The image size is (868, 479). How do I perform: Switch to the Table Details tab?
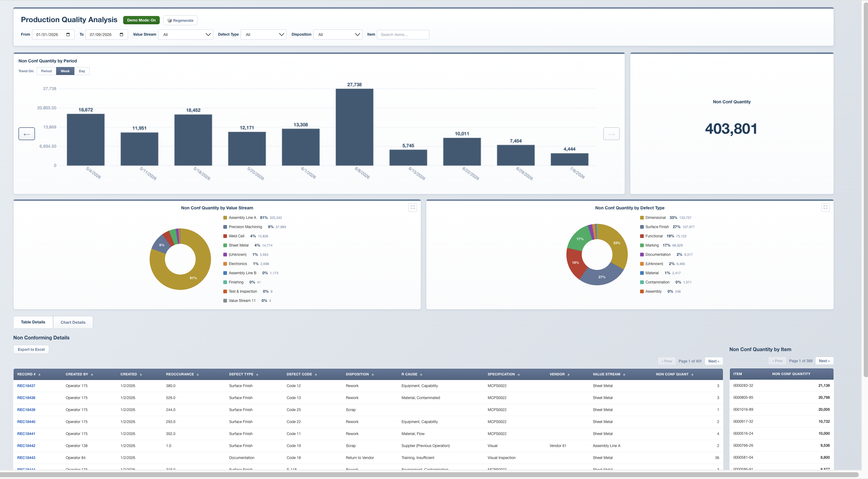33,322
